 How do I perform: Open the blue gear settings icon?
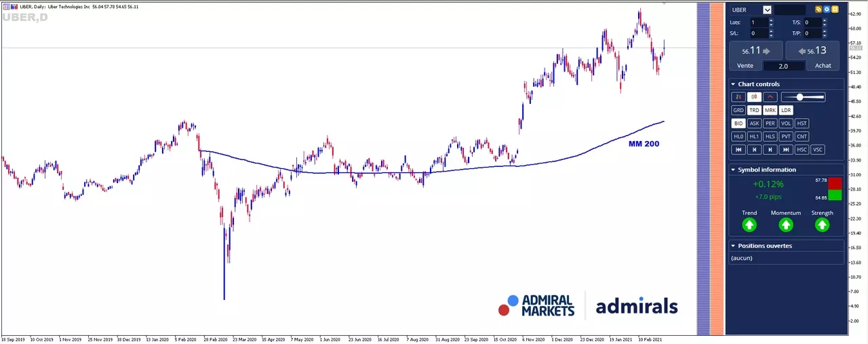click(827, 9)
